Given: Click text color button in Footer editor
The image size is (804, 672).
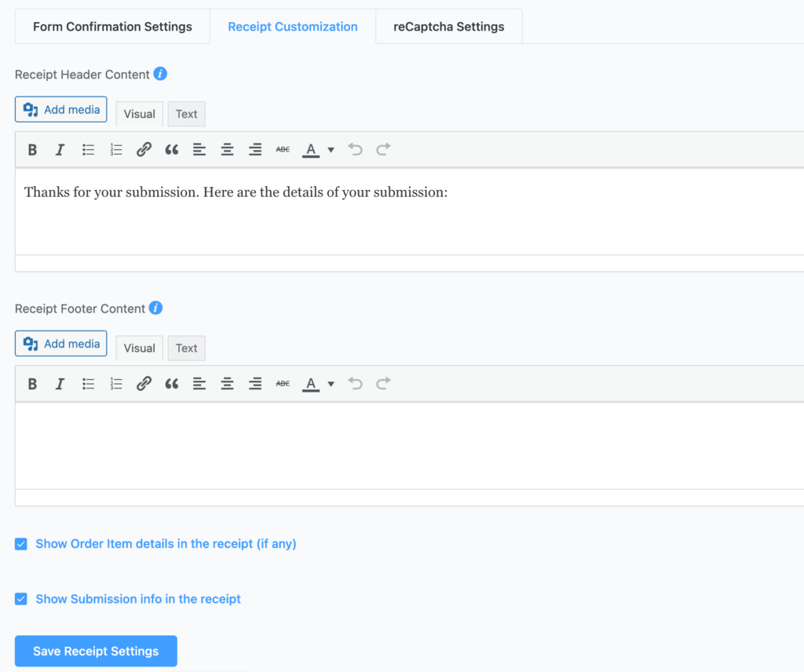Looking at the screenshot, I should click(x=311, y=384).
